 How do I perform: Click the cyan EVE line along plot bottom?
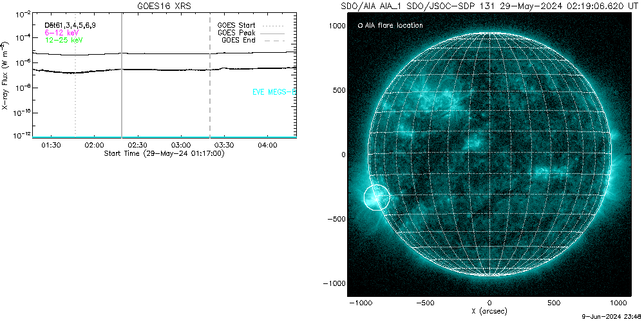tap(164, 137)
